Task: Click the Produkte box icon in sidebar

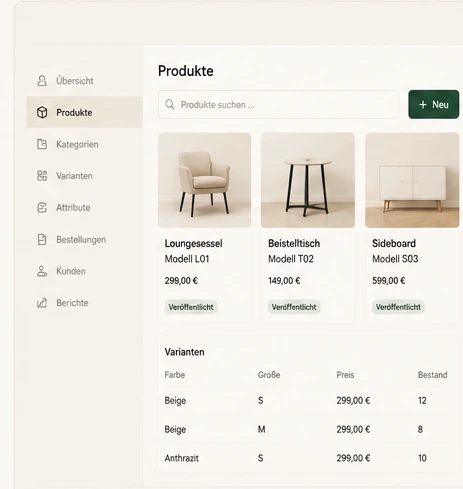Action: (42, 112)
